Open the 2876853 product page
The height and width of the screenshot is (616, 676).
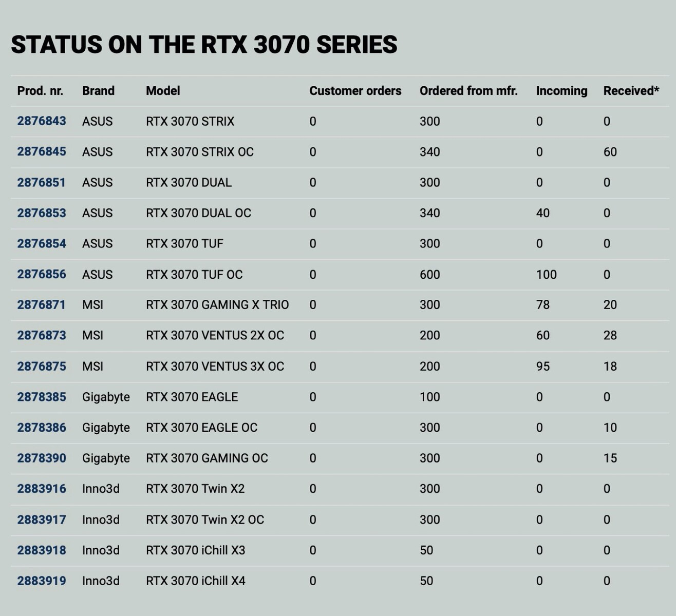pos(42,213)
